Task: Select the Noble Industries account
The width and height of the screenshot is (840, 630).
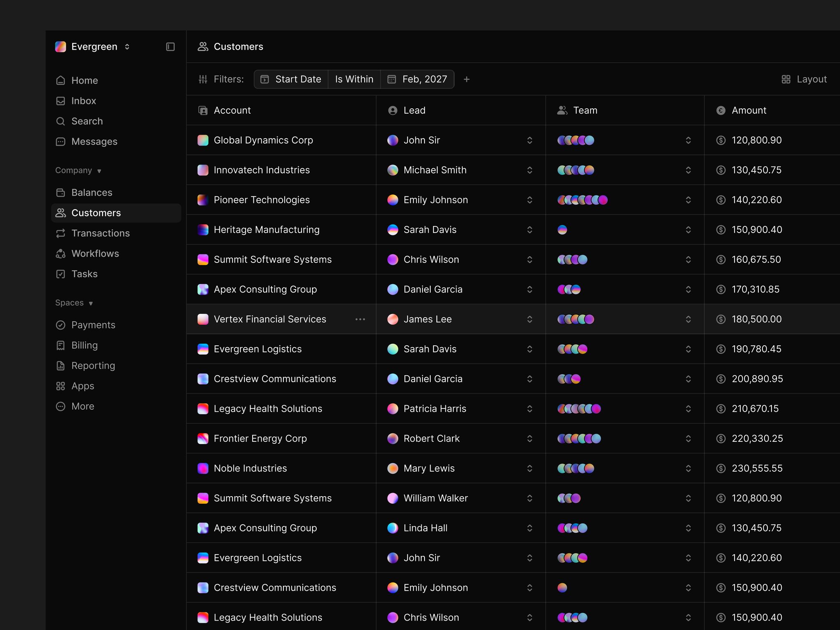Action: pos(250,468)
